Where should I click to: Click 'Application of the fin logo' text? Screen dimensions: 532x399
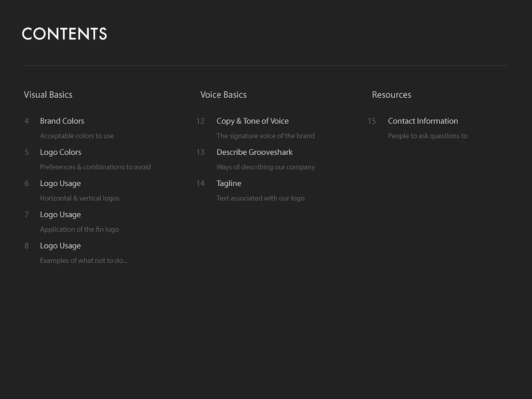click(79, 229)
